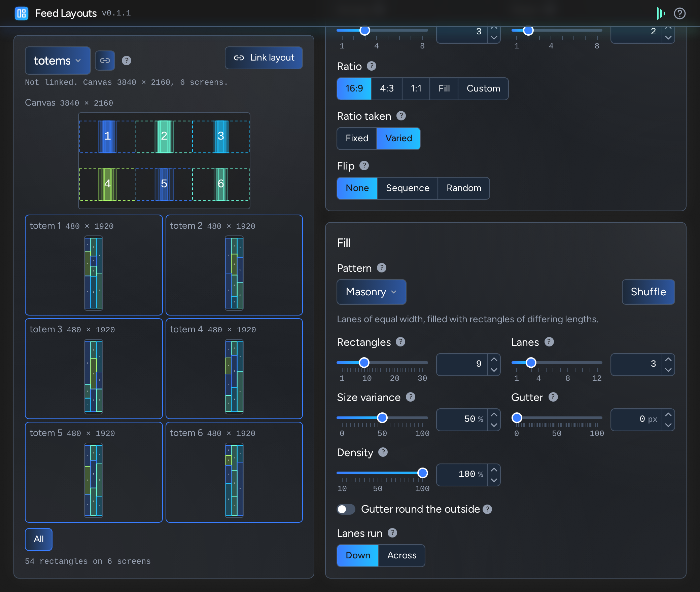Set Lanes run to Across

[402, 556]
